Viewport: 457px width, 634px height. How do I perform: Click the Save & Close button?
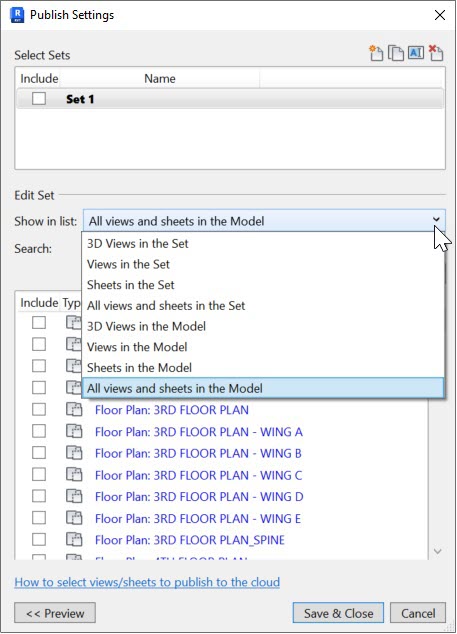339,613
